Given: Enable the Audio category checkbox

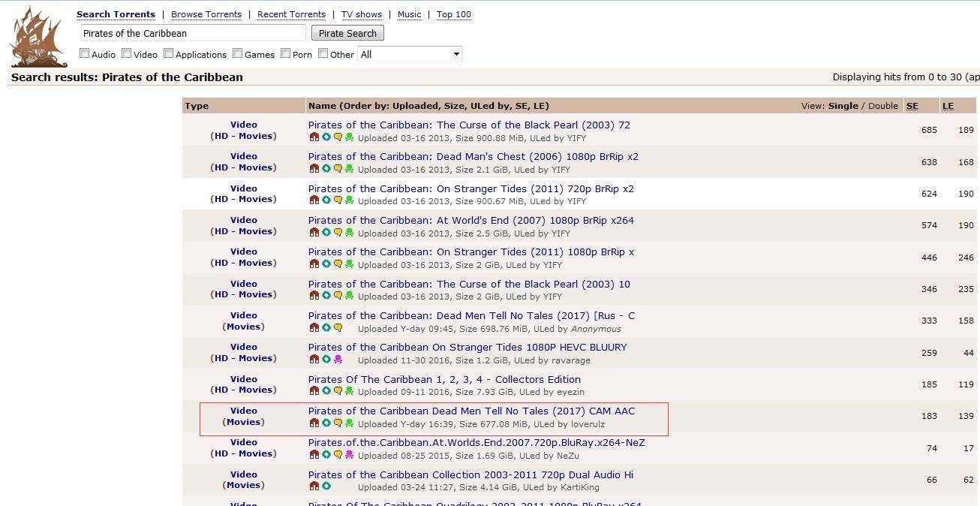Looking at the screenshot, I should [85, 53].
